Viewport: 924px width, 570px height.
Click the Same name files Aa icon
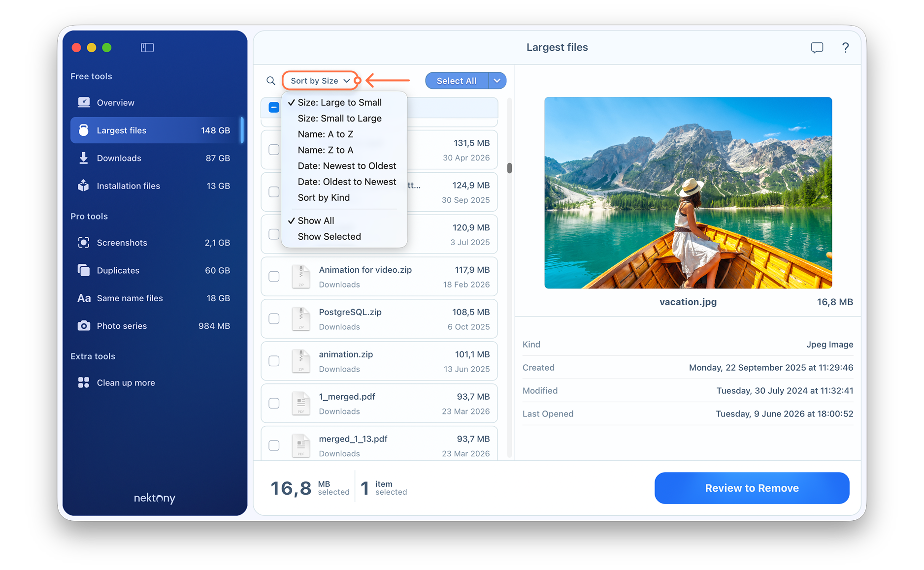[x=84, y=298]
